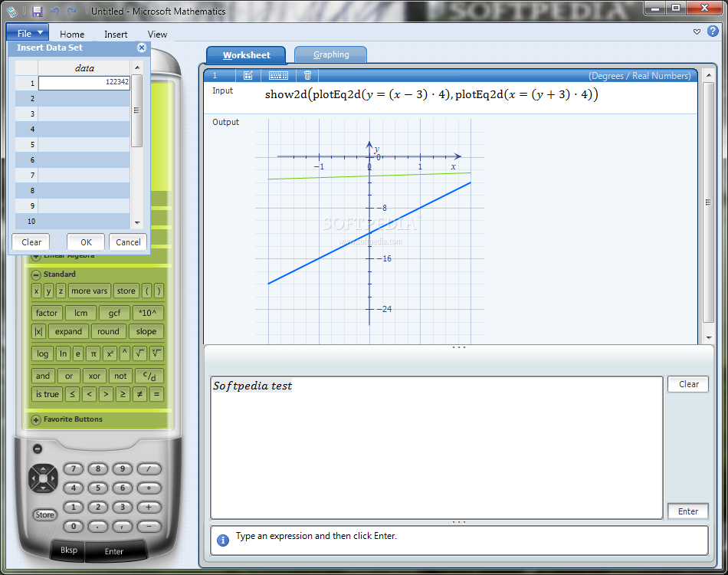The height and width of the screenshot is (575, 728).
Task: Collapse the Standard button group
Action: [x=36, y=274]
